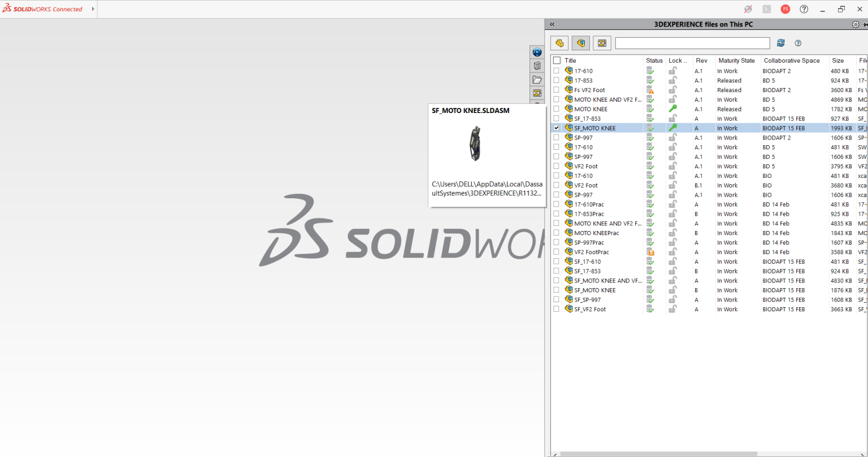Click the assembly file icon beside SF_17-610
The height and width of the screenshot is (457, 868).
point(568,262)
